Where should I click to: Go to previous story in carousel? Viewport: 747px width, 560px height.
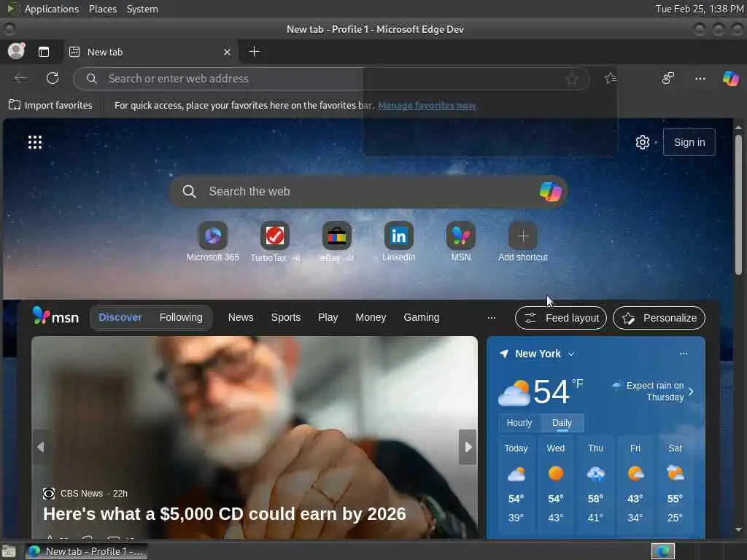tap(41, 447)
